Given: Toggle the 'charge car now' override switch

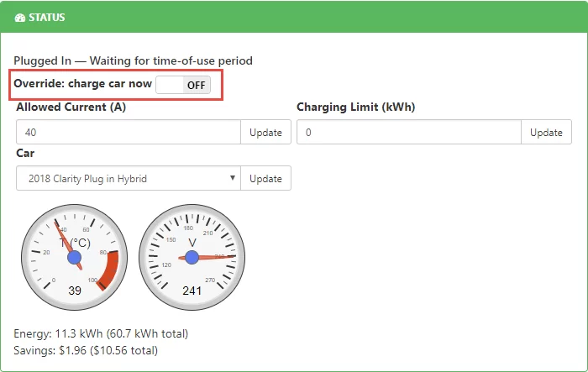Looking at the screenshot, I should point(183,85).
